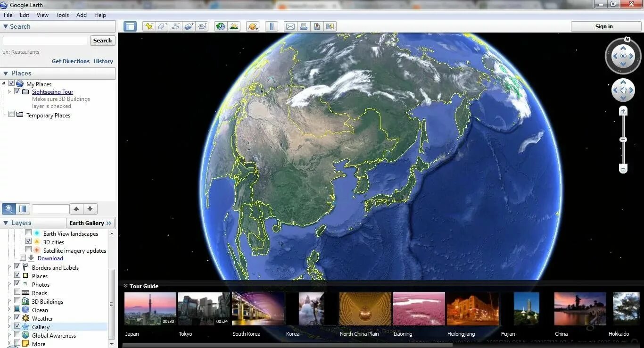Image resolution: width=644 pixels, height=348 pixels.
Task: Select the Add Path tool
Action: (x=175, y=26)
